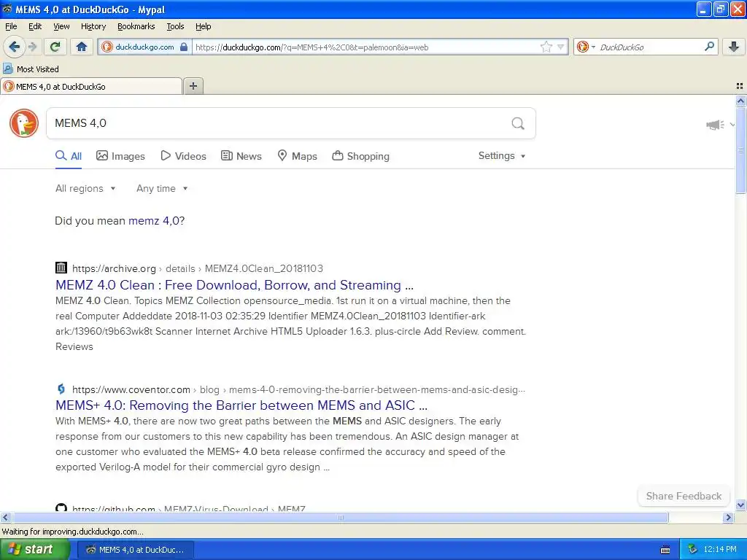Expand the Any time filter
This screenshot has height=560, width=747.
tap(162, 189)
